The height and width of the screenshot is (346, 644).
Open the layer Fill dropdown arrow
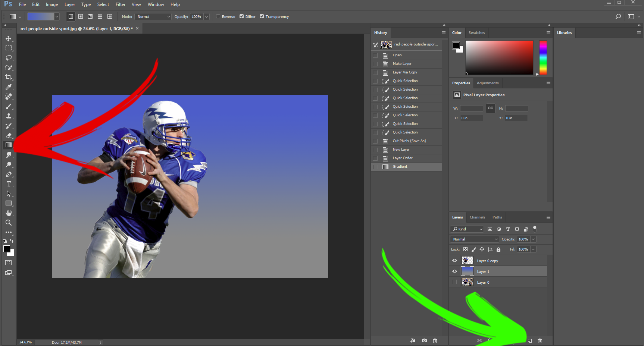tap(533, 249)
